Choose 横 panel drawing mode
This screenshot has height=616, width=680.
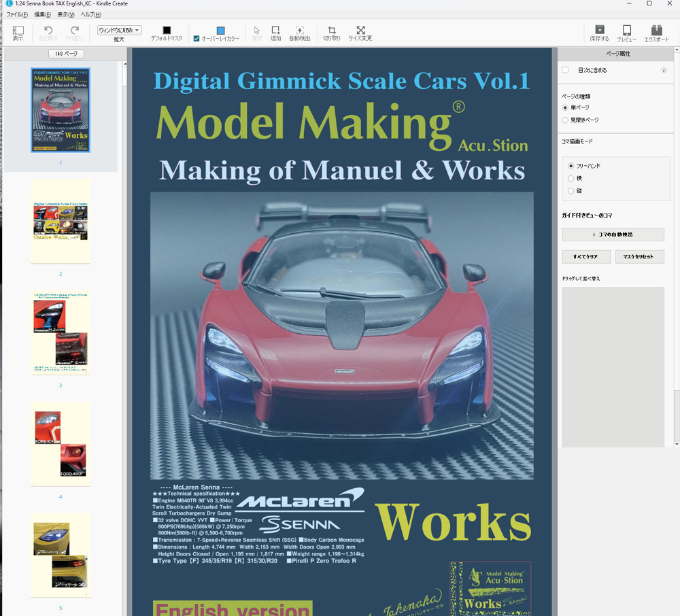[x=571, y=178]
